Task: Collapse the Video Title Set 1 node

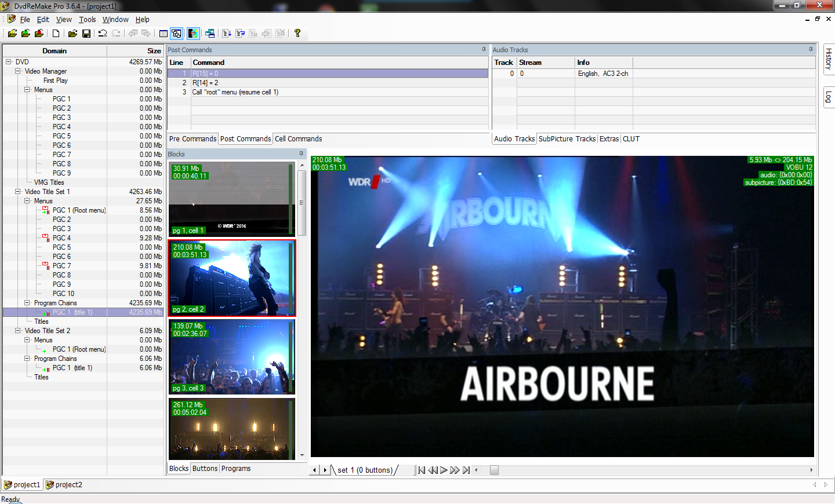Action: click(x=18, y=192)
